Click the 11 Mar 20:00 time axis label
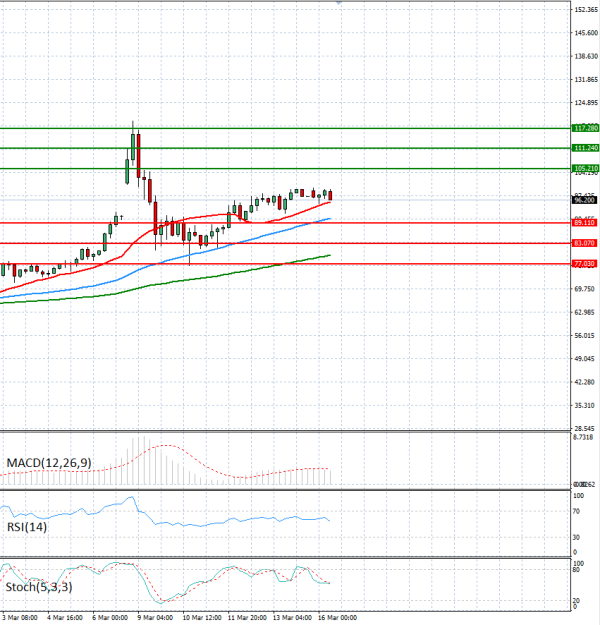Screen dimensions: 600x625 pyautogui.click(x=246, y=618)
